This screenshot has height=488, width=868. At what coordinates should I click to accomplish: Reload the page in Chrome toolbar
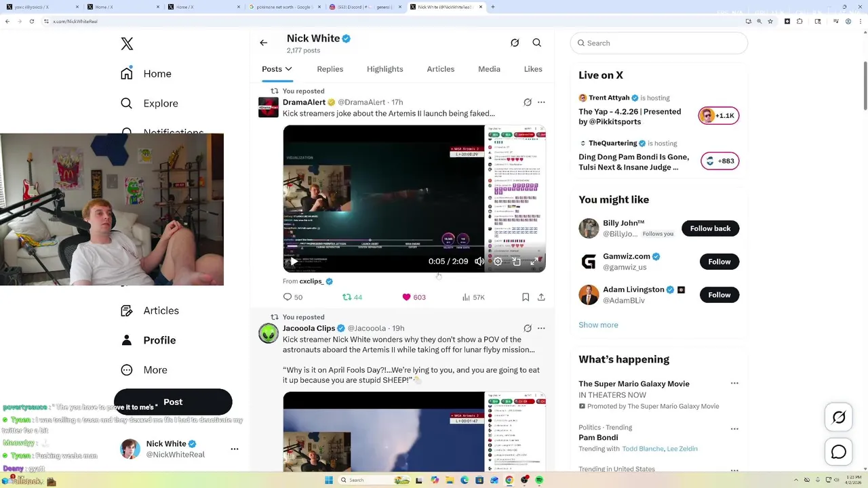32,21
